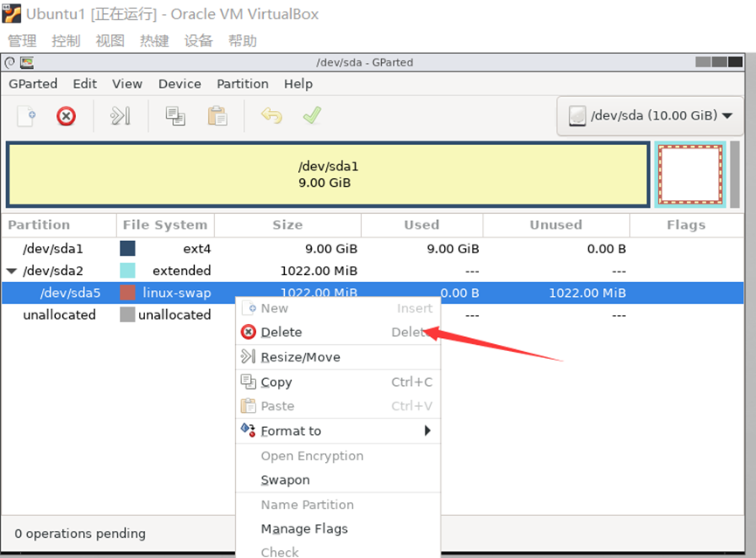The image size is (756, 558).
Task: Open VirtualBox 热键 menu
Action: (x=155, y=41)
